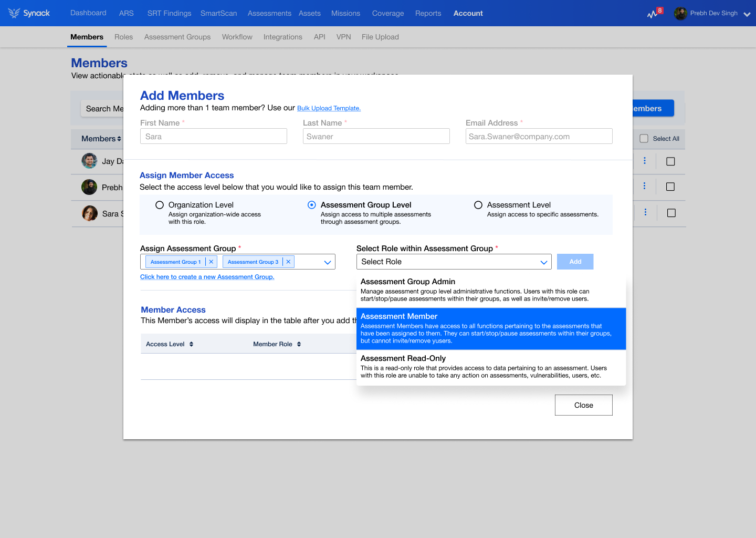756x538 pixels.
Task: Click Jay's member avatar
Action: tap(89, 161)
